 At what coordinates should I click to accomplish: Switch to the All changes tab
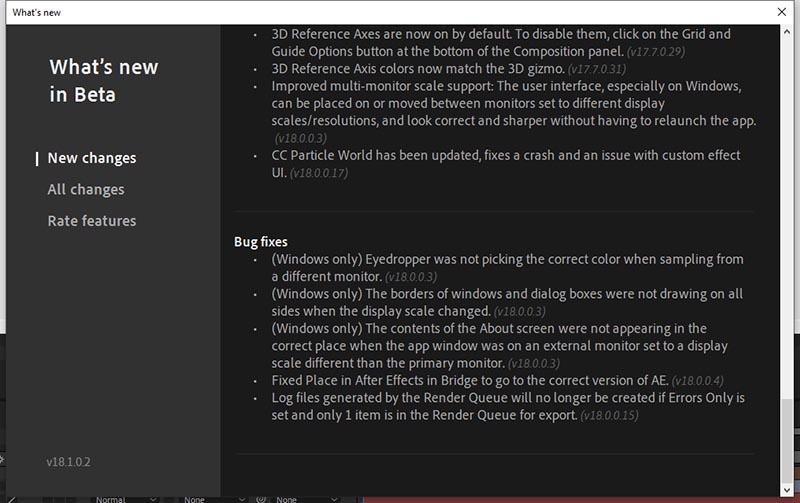86,189
